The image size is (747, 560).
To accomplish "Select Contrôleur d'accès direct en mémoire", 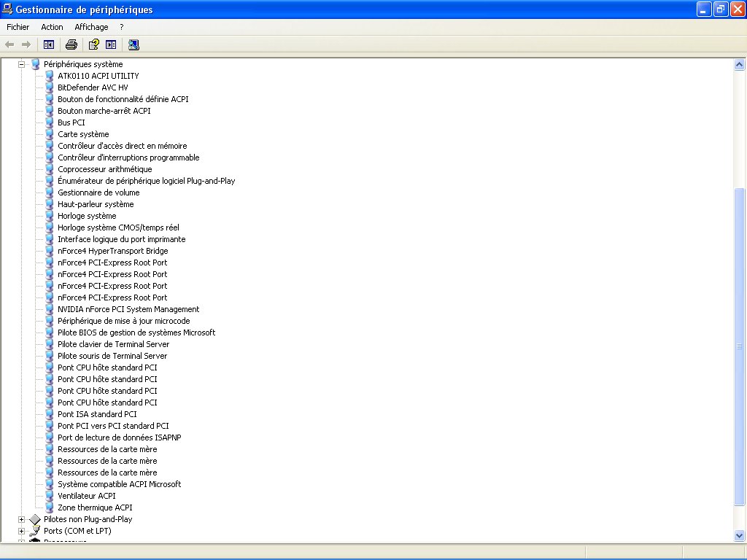I will (x=123, y=146).
